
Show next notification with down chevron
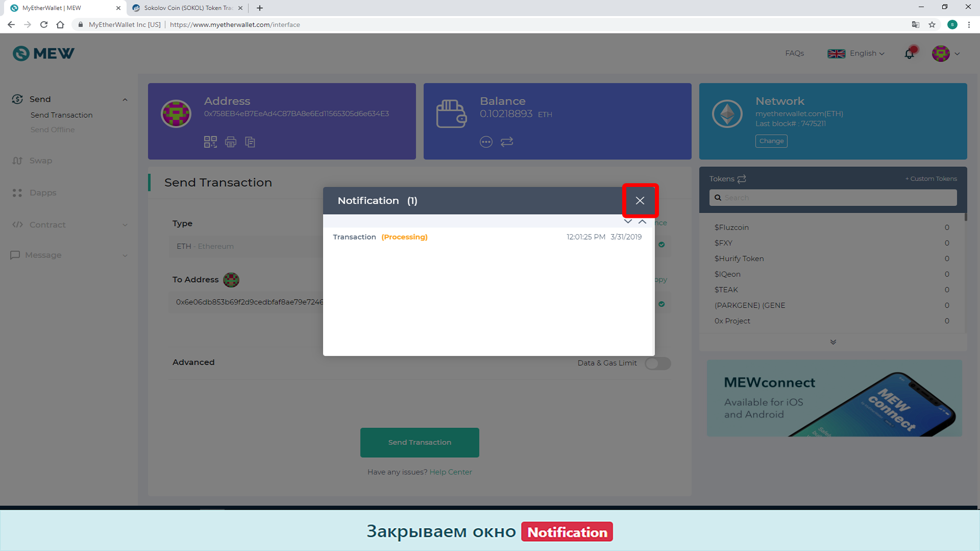[x=628, y=221]
